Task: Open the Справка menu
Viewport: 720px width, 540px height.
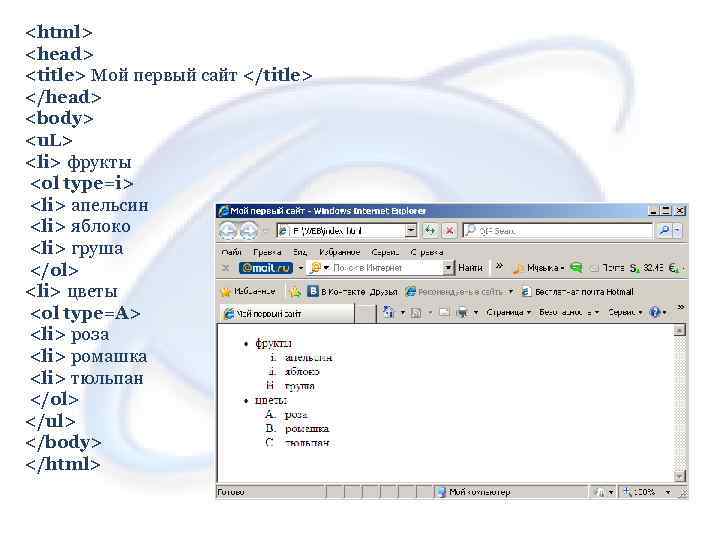Action: [427, 252]
